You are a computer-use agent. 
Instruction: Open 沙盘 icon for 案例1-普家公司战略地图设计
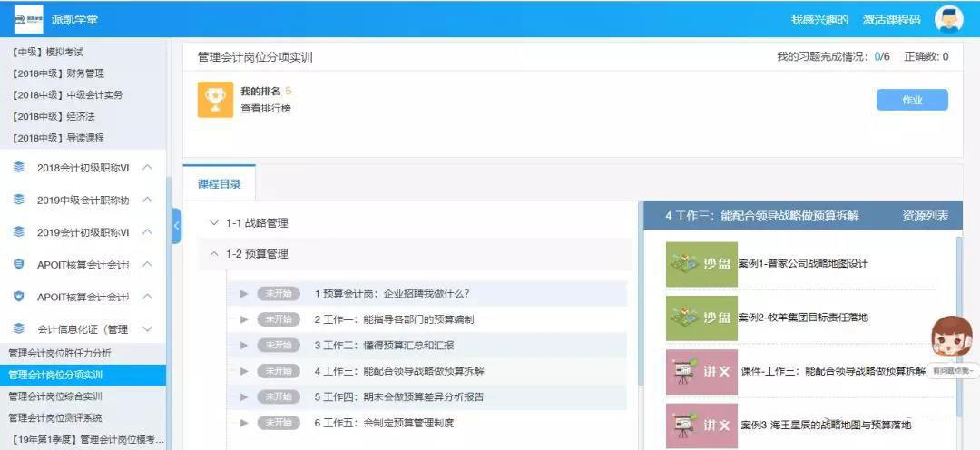pyautogui.click(x=701, y=264)
